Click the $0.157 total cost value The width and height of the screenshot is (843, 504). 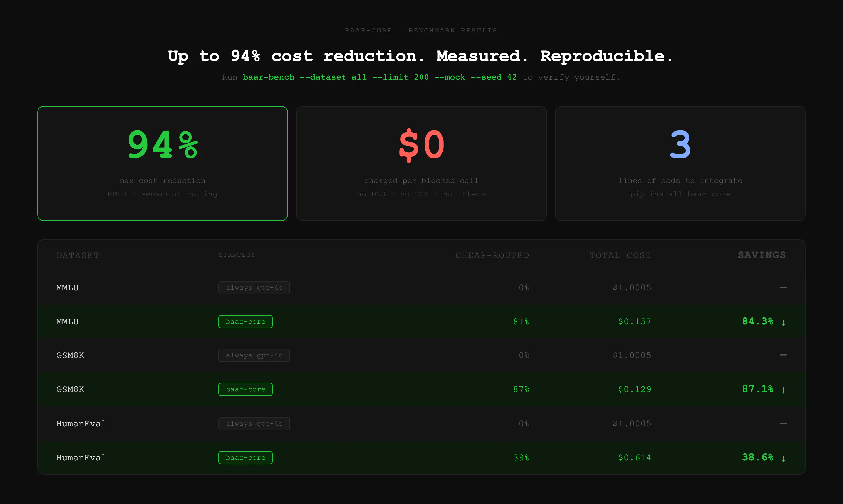click(635, 322)
